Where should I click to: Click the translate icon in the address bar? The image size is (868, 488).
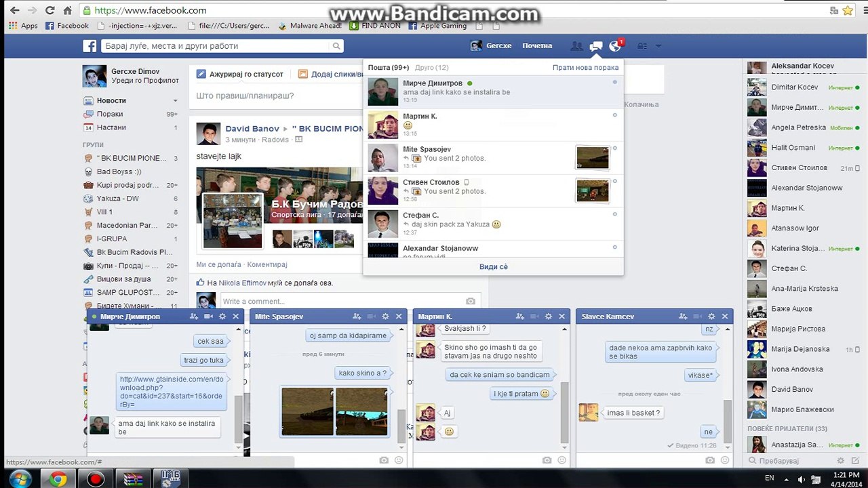point(834,10)
